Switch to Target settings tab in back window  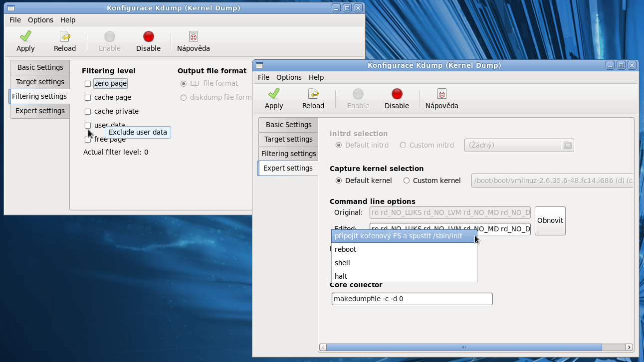pos(40,82)
